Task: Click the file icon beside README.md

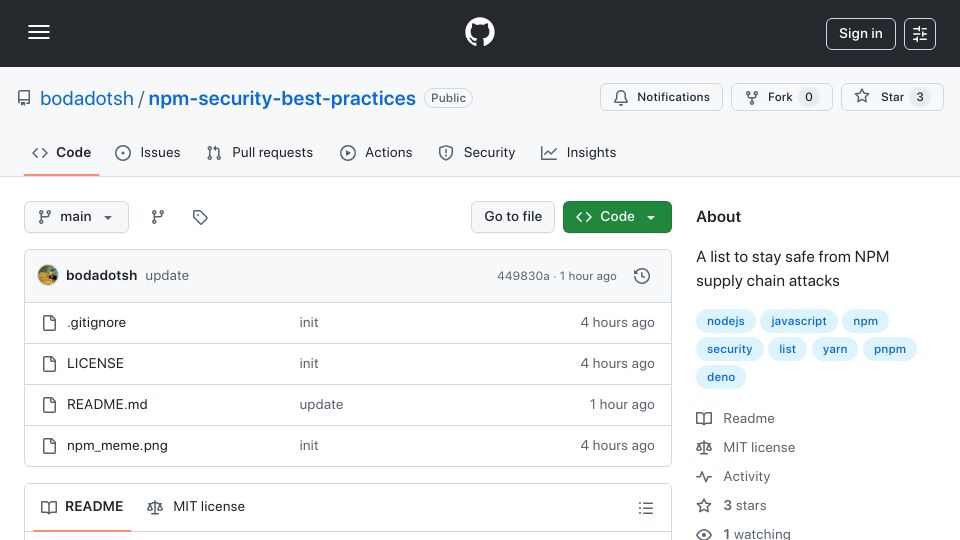Action: 50,405
